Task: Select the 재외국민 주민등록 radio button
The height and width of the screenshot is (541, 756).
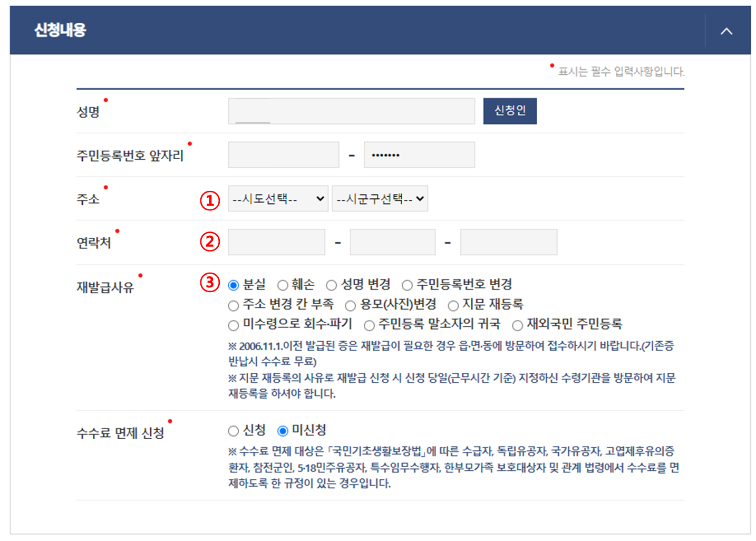Action: (x=518, y=325)
